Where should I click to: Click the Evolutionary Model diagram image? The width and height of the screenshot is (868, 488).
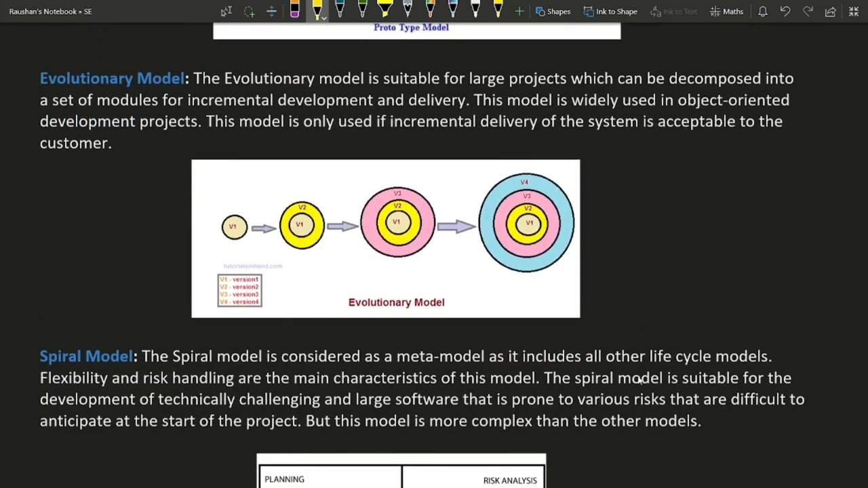click(x=385, y=239)
